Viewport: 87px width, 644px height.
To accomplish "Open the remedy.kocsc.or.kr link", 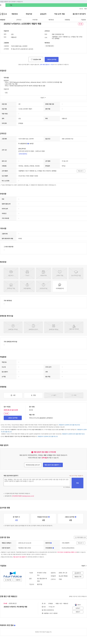I will (23, 496).
